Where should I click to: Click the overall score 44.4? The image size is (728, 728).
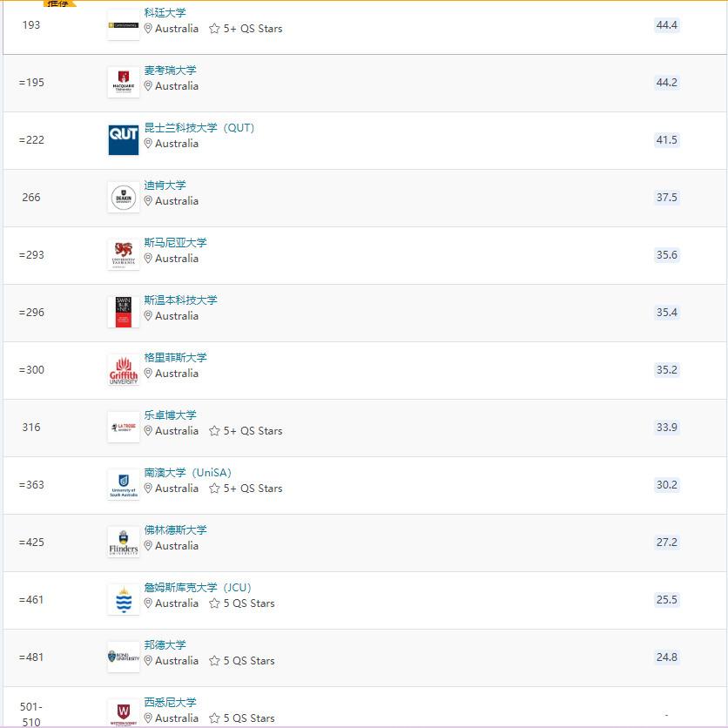tap(667, 25)
